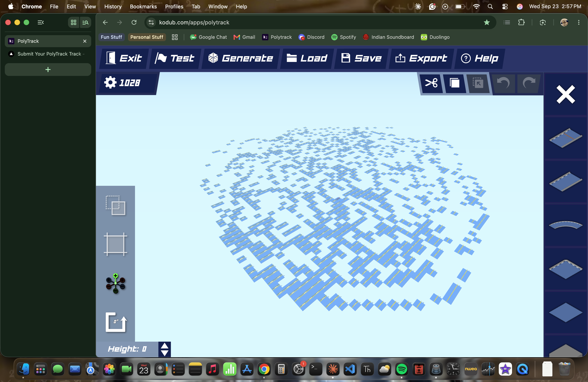Redo the last undone edit
The width and height of the screenshot is (588, 382).
[529, 83]
